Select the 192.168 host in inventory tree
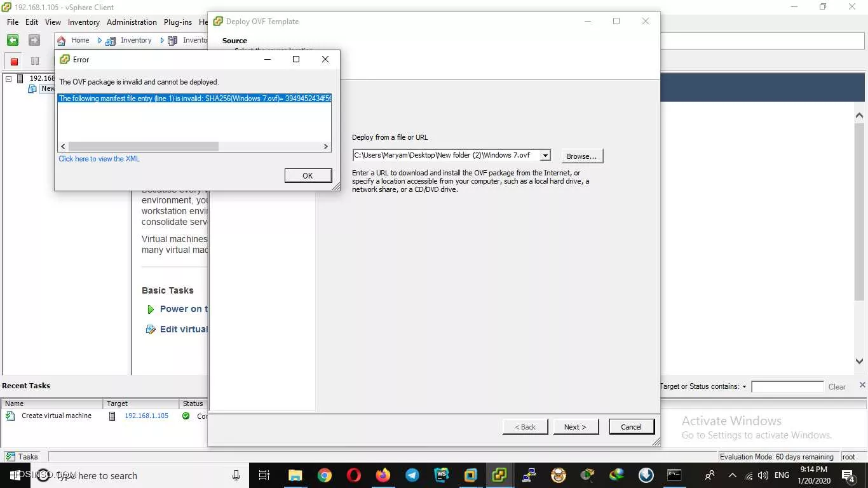 42,78
